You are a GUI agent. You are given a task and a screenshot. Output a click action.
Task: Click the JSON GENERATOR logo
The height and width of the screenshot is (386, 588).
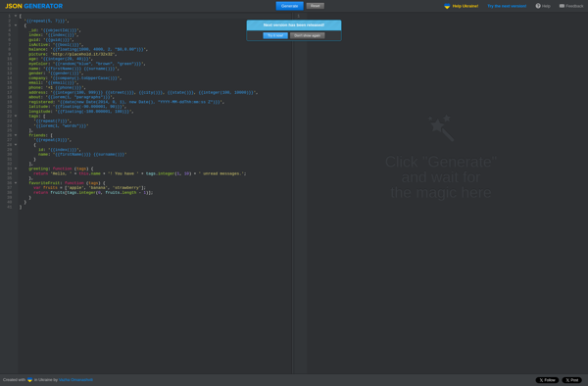(x=33, y=6)
